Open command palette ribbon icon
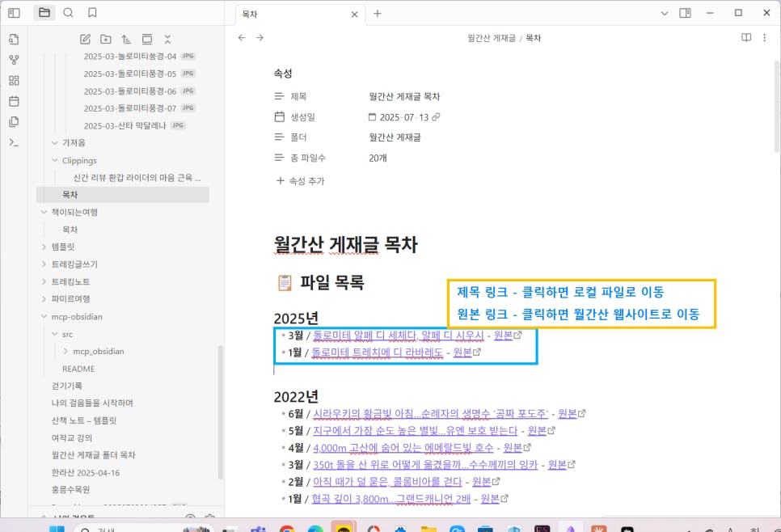 [x=14, y=142]
